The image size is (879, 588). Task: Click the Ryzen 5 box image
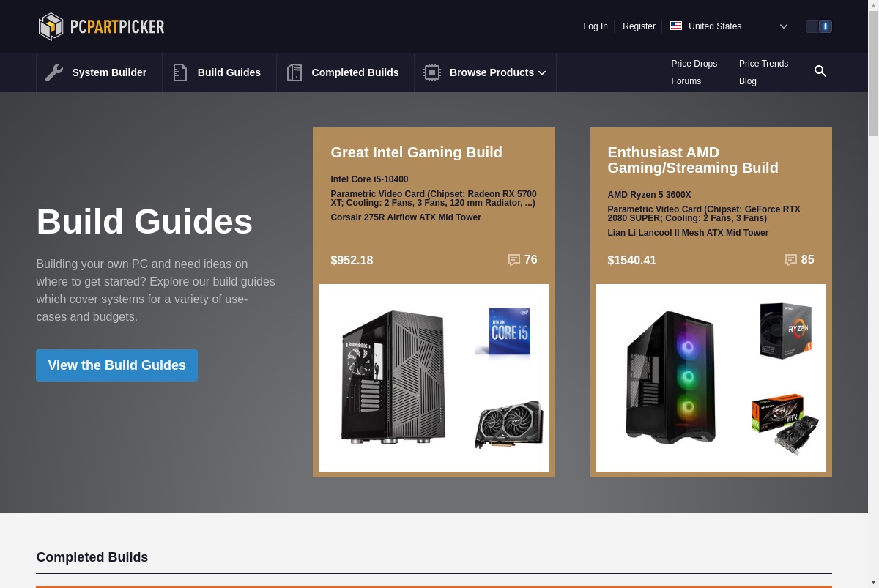point(786,331)
